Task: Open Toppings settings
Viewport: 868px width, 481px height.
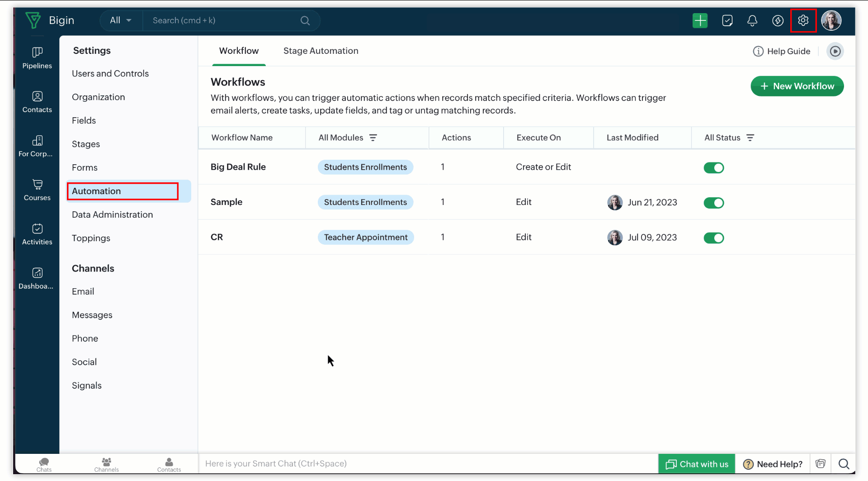Action: [x=91, y=238]
